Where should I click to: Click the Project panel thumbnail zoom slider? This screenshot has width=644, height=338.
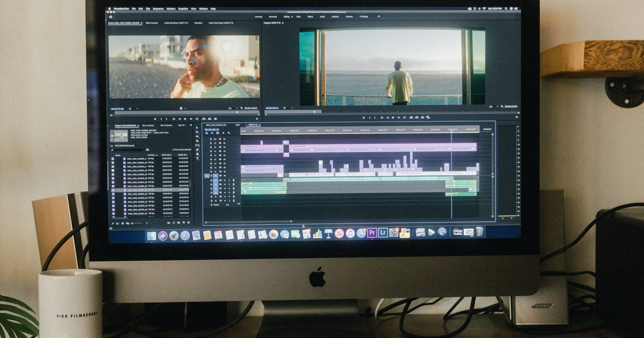(137, 223)
